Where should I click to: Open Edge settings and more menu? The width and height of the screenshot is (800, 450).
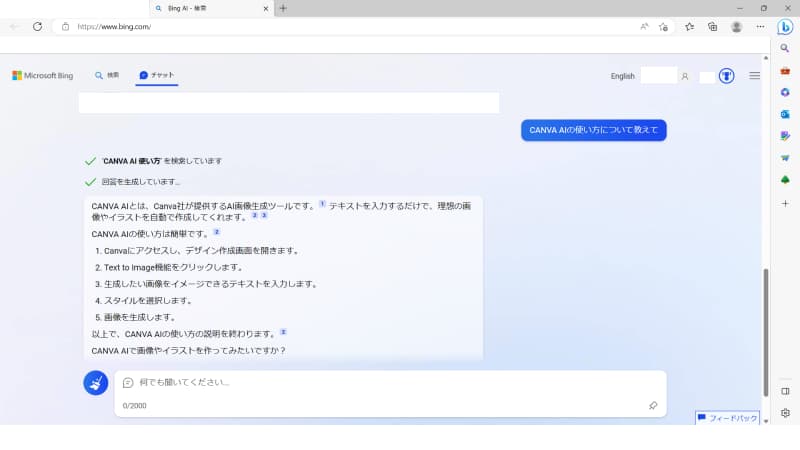(x=760, y=27)
